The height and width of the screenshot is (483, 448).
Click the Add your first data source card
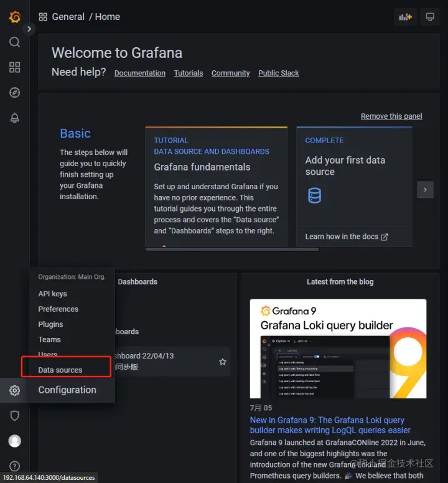(354, 187)
